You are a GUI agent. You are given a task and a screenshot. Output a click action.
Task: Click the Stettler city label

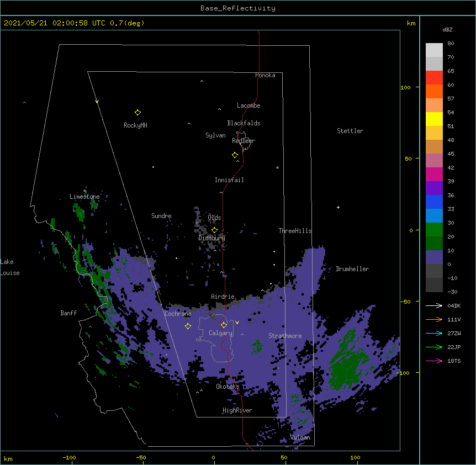[350, 131]
